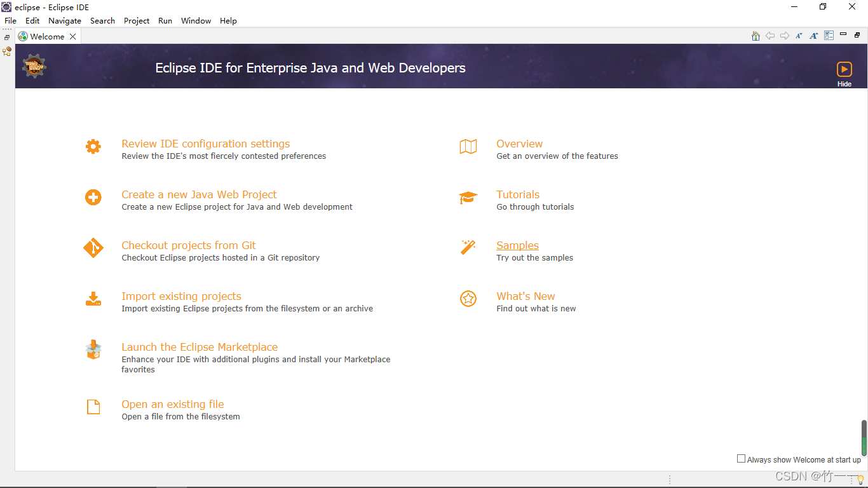Viewport: 868px width, 488px height.
Task: Open the Customize Page checklist icon
Action: [x=829, y=36]
